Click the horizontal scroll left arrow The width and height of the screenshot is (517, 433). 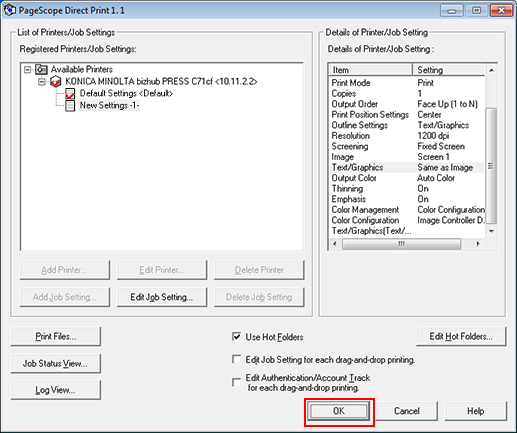[335, 244]
